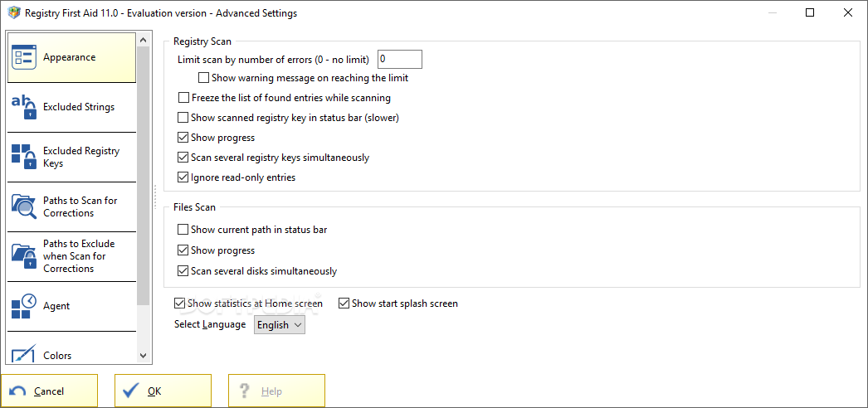Open the Agent settings section
Screen dimensions: 868x408
[x=71, y=306]
